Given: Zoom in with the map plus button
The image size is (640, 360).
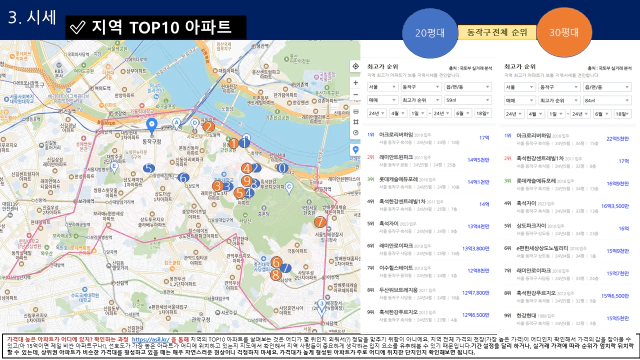Looking at the screenshot, I should click(x=356, y=83).
